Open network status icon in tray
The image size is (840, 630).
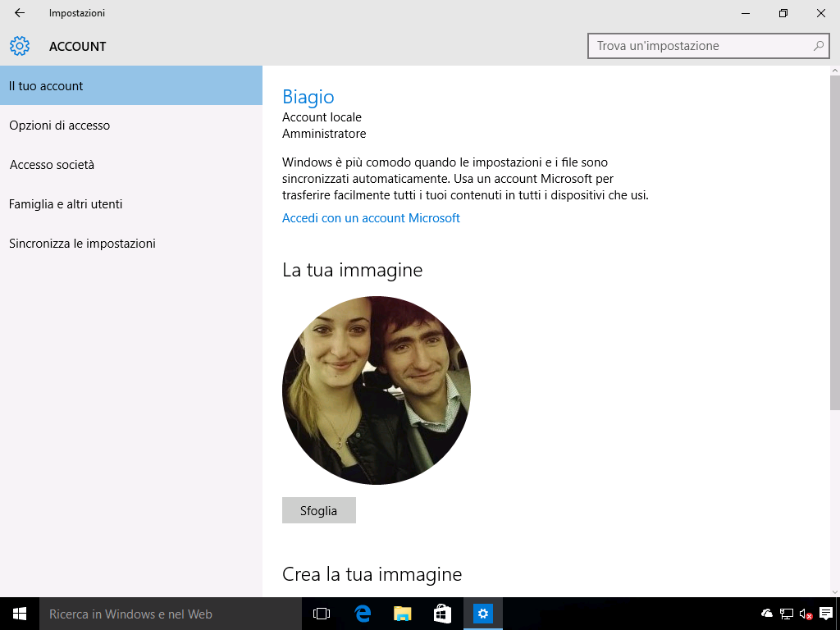787,614
